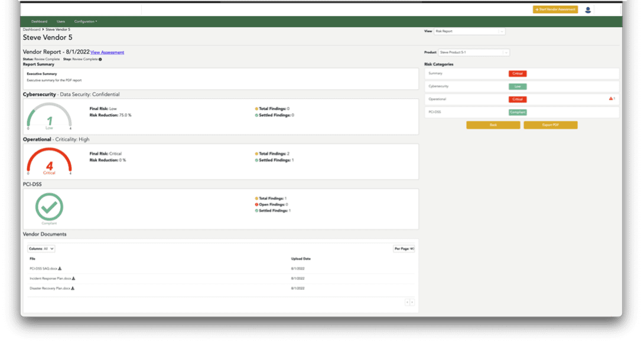Click Start Vendor Assessment button
This screenshot has height=346, width=644.
tap(555, 9)
